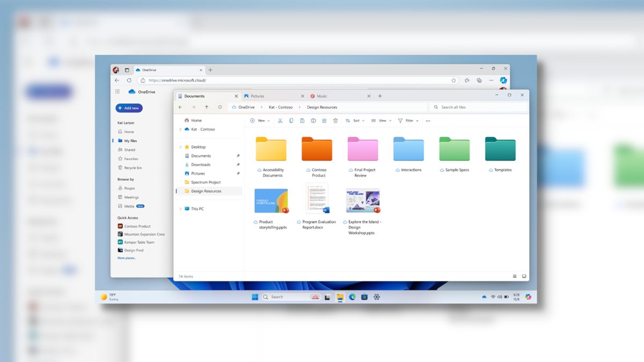Open the View dropdown menu
This screenshot has height=362, width=644.
[x=382, y=121]
